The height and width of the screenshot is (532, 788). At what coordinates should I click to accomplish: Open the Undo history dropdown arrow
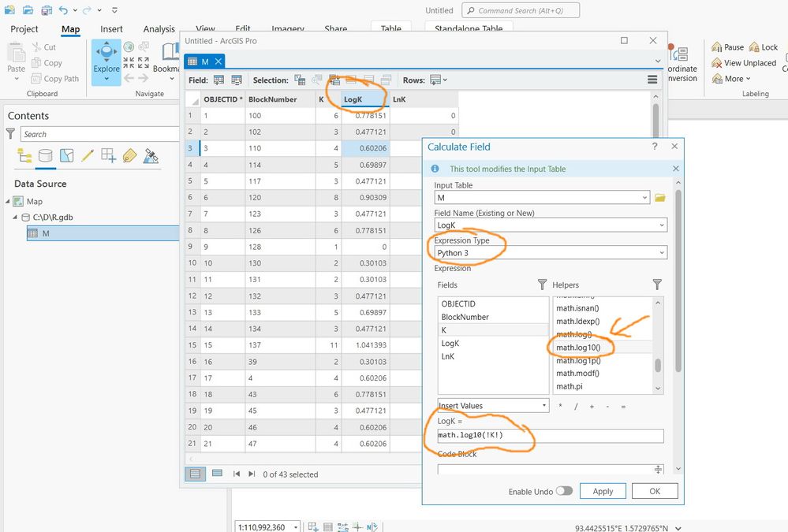(75, 10)
